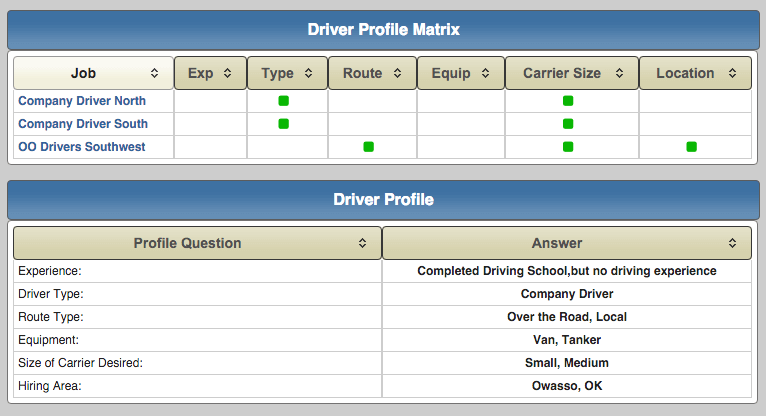This screenshot has width=766, height=416.
Task: Click sort arrows icon in Equip column
Action: 486,73
